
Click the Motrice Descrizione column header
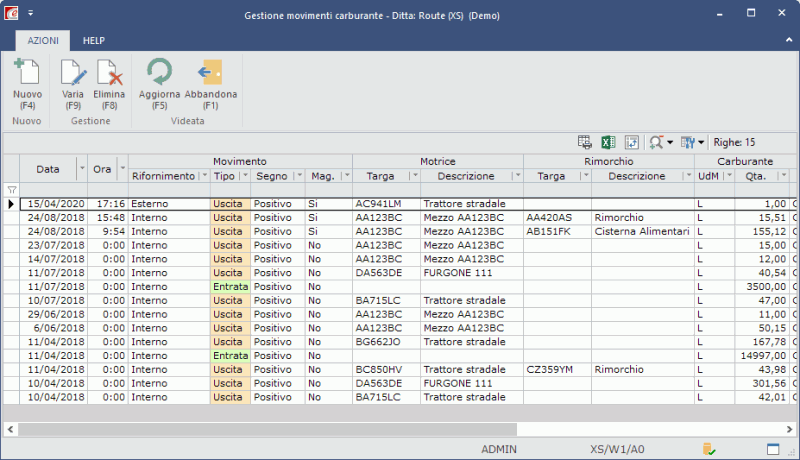point(466,176)
